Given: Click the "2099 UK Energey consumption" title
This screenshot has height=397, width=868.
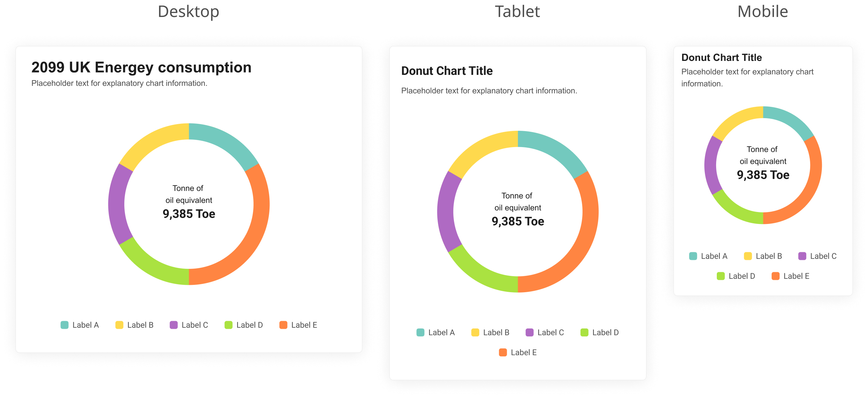Looking at the screenshot, I should click(141, 67).
